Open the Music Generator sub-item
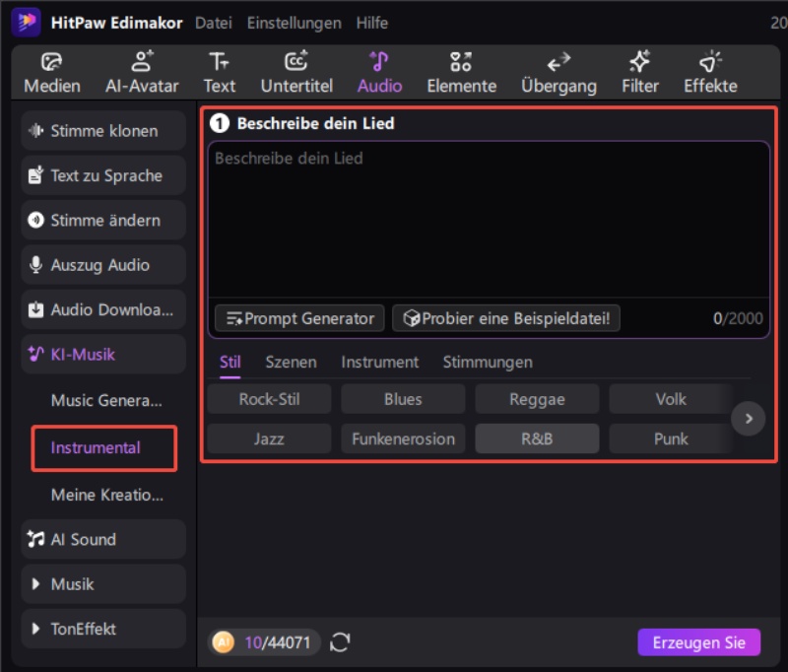This screenshot has width=788, height=672. coord(106,401)
